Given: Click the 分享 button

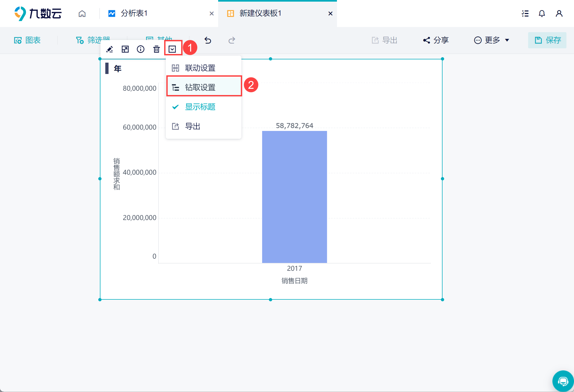Looking at the screenshot, I should (436, 40).
